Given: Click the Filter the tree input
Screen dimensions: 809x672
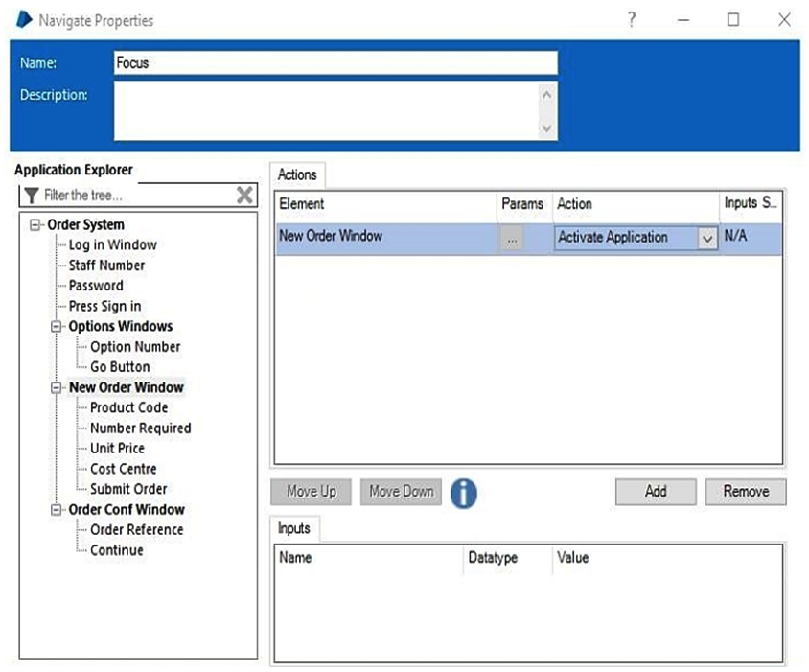Looking at the screenshot, I should coord(138,196).
